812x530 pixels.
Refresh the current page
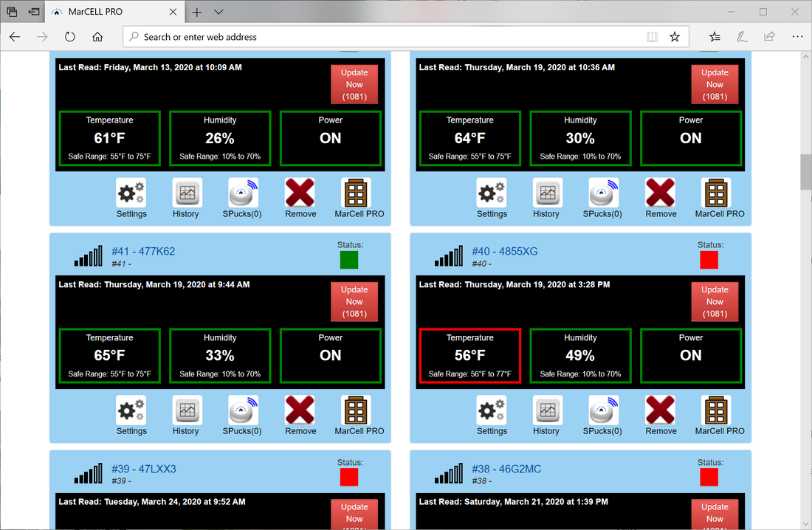click(x=70, y=37)
